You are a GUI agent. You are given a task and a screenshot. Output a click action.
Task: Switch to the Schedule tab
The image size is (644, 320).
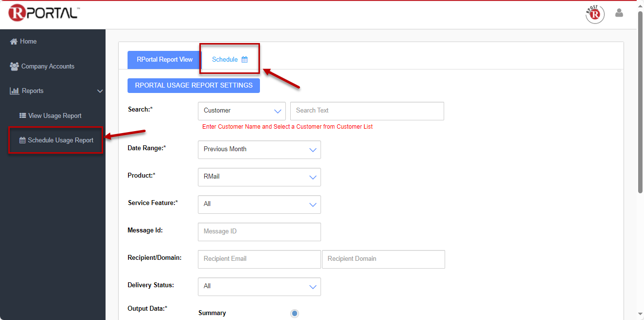(230, 60)
